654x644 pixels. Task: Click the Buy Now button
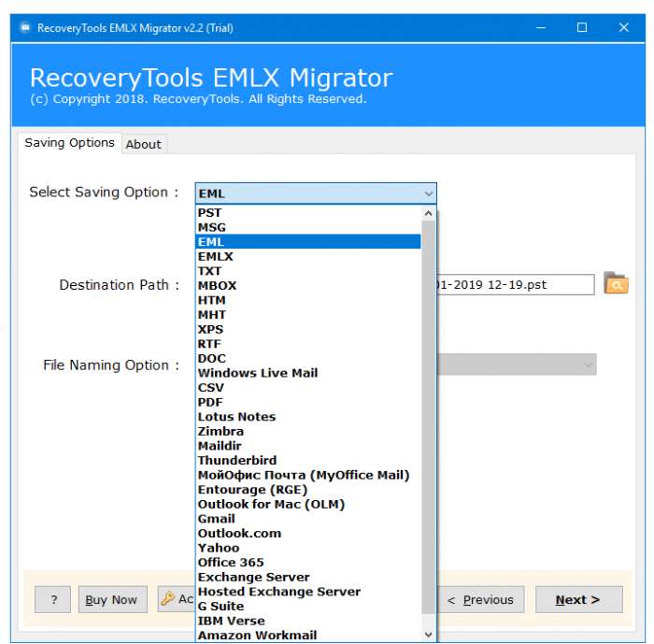pos(113,599)
